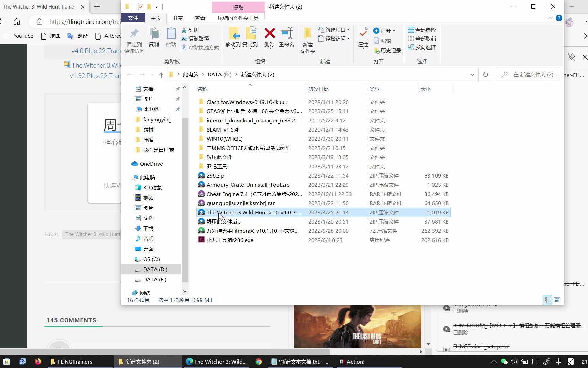Click Paste shortcut (粘贴快捷方式)
Screen dimensions: 588x368
pyautogui.click(x=200, y=48)
